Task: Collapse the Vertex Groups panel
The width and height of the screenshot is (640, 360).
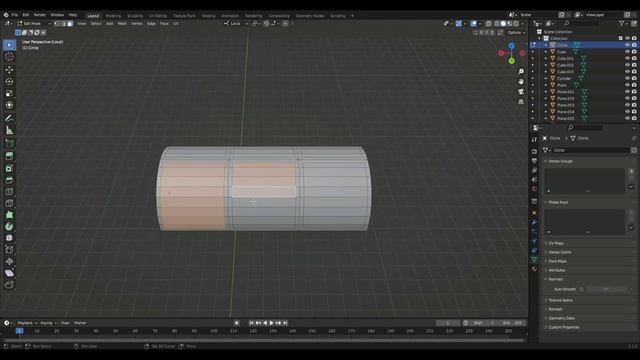Action: (x=560, y=162)
